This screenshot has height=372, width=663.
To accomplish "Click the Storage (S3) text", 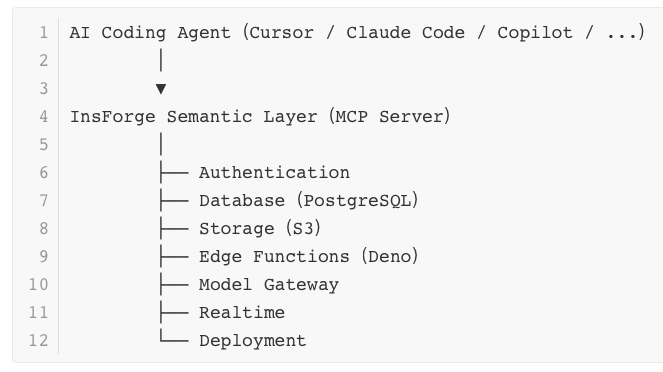I will [260, 228].
